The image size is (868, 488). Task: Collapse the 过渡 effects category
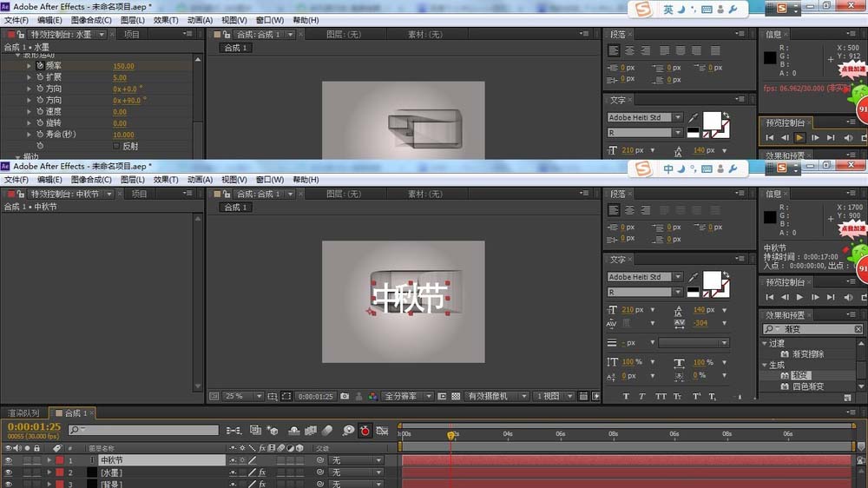click(765, 343)
